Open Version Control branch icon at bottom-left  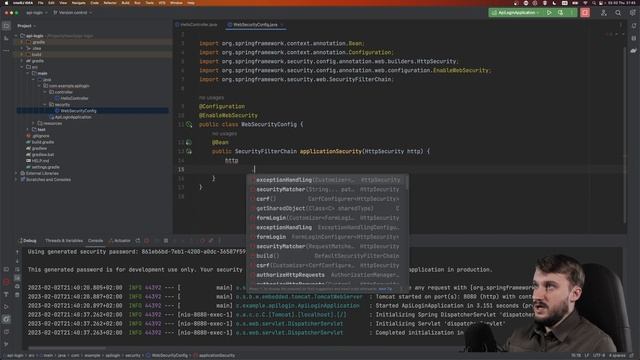(6, 344)
